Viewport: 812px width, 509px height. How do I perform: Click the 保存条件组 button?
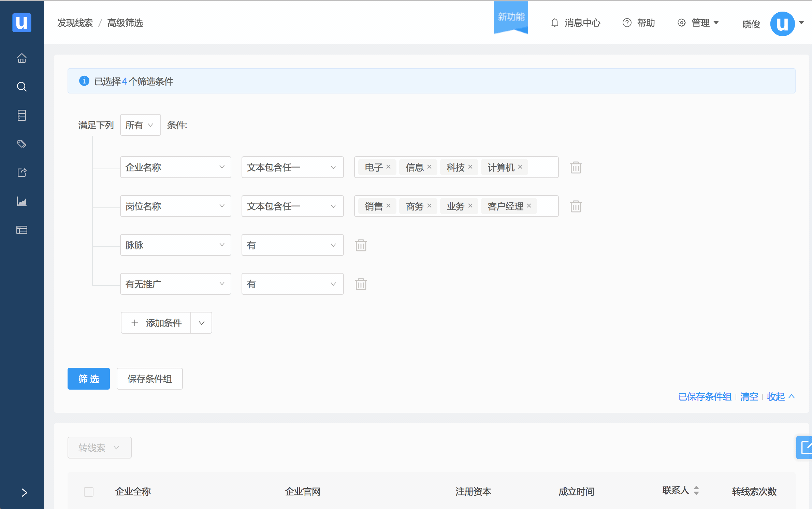[149, 379]
